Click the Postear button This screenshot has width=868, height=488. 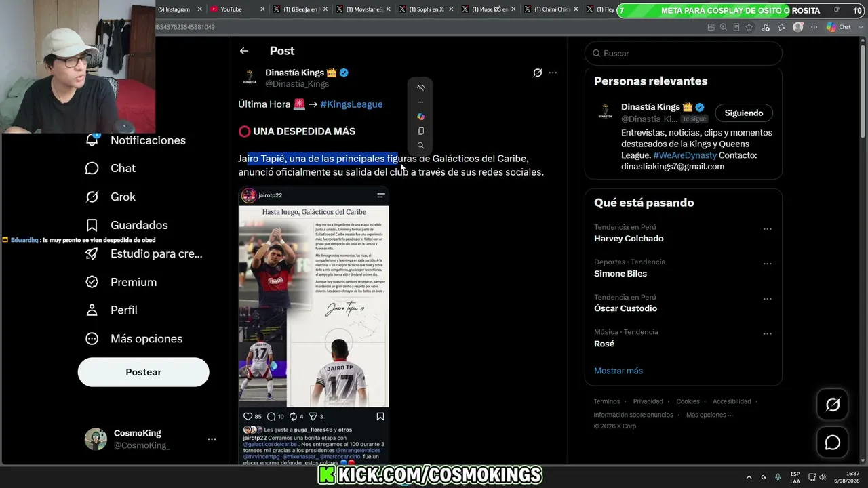coord(144,372)
